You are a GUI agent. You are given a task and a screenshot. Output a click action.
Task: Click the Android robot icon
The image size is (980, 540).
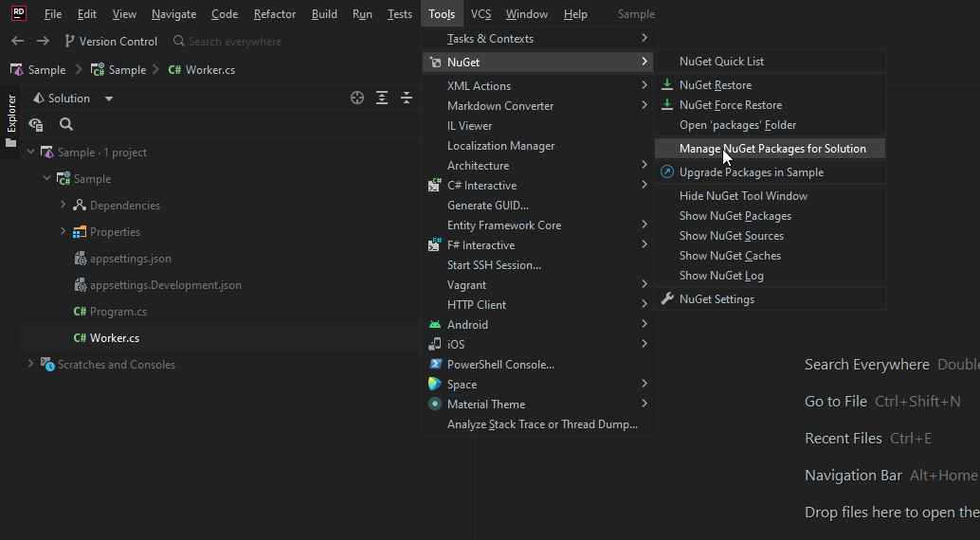(434, 324)
